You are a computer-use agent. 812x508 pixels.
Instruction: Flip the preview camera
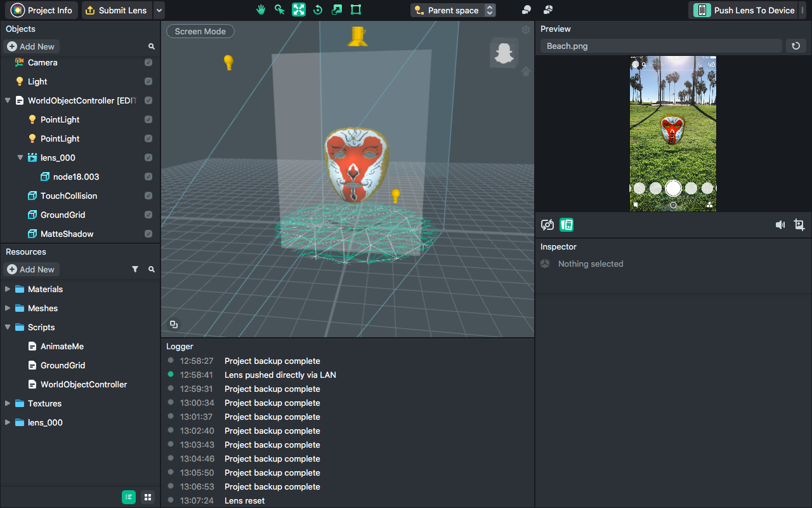pos(547,225)
